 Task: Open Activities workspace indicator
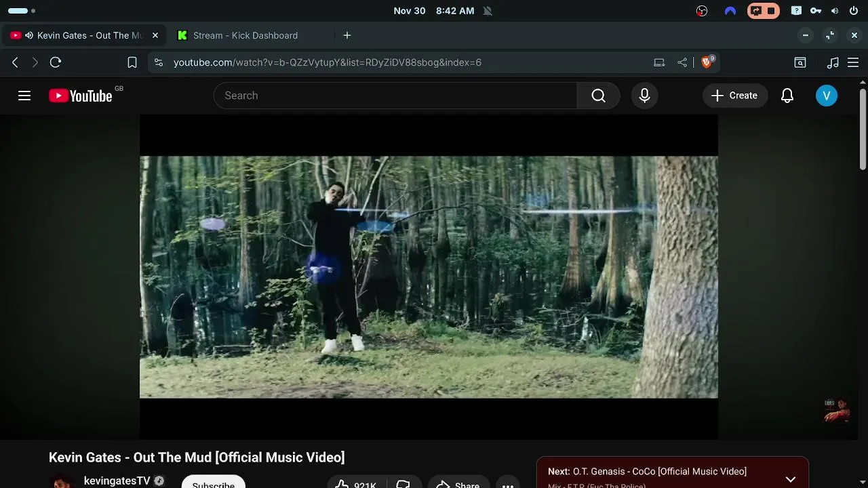pyautogui.click(x=22, y=11)
